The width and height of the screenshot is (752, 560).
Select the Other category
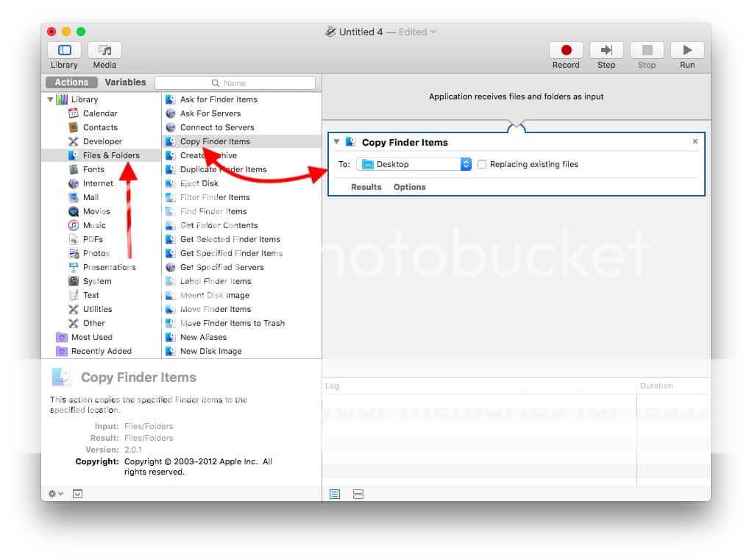102,323
